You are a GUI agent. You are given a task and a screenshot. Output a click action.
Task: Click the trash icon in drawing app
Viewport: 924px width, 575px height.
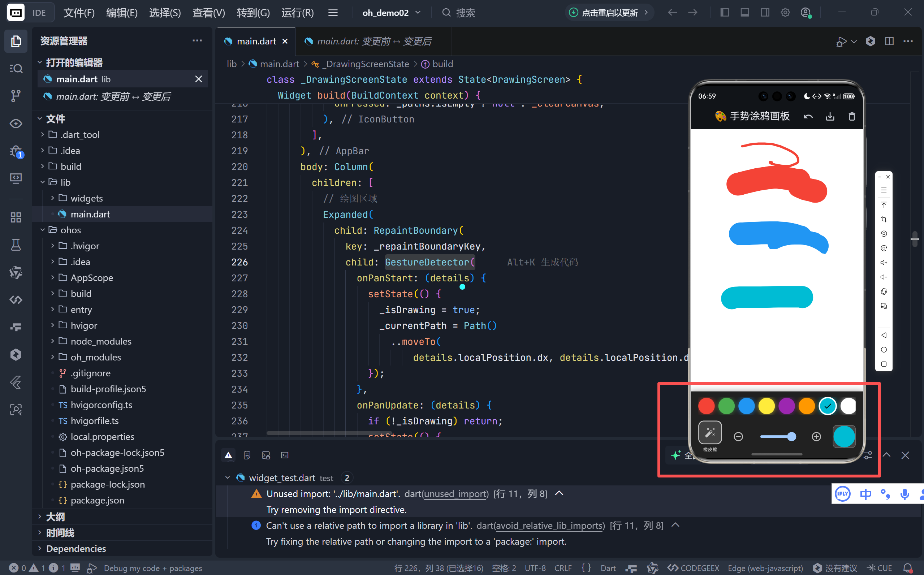[x=852, y=117]
